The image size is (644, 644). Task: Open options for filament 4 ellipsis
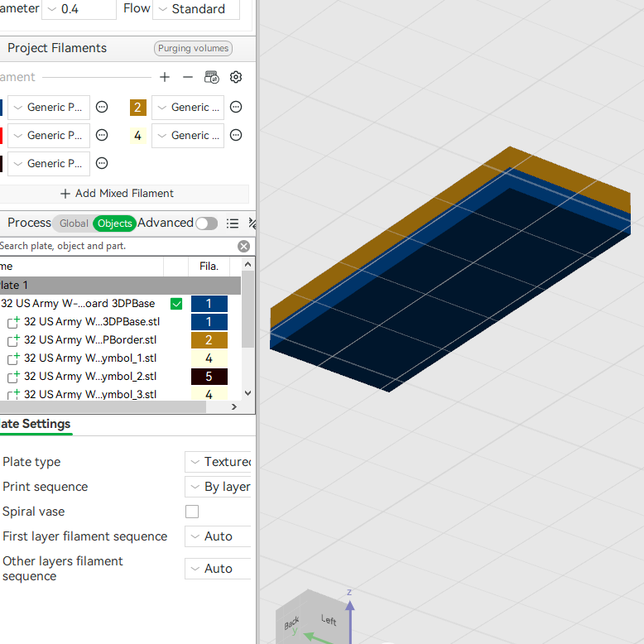point(236,135)
